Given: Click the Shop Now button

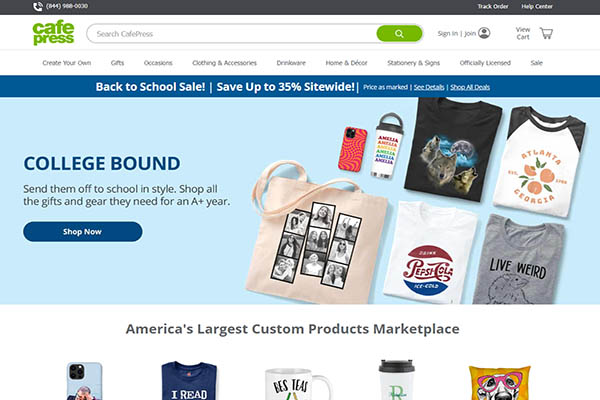Looking at the screenshot, I should [83, 232].
